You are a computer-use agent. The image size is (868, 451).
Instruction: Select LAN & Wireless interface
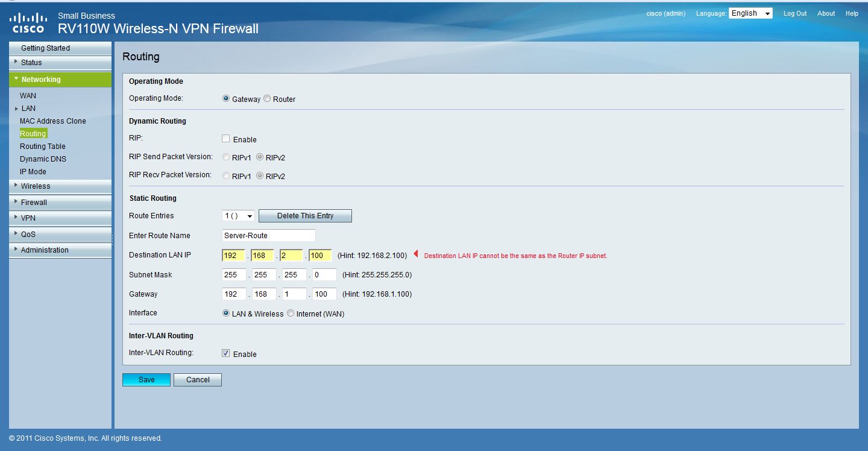[226, 314]
